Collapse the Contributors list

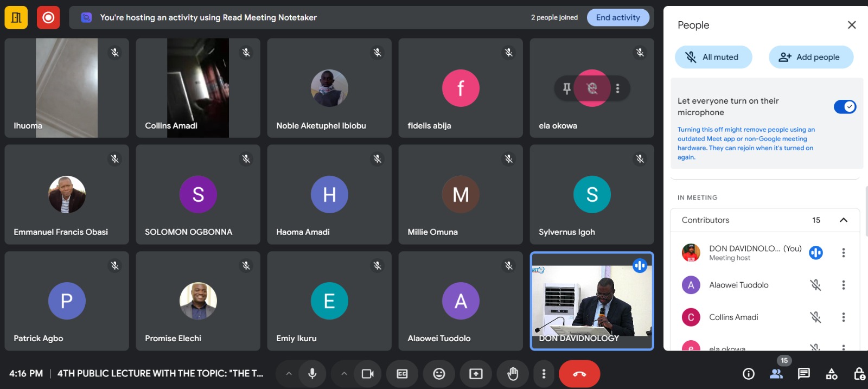pyautogui.click(x=843, y=220)
